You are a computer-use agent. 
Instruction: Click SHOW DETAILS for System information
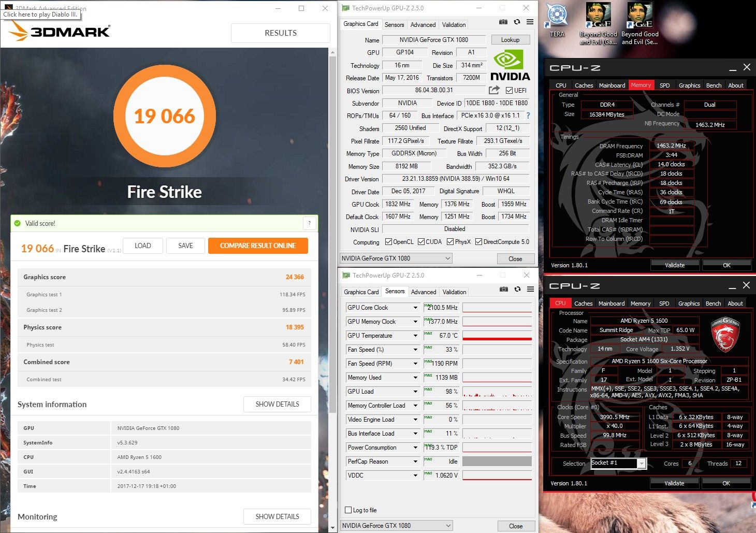277,404
